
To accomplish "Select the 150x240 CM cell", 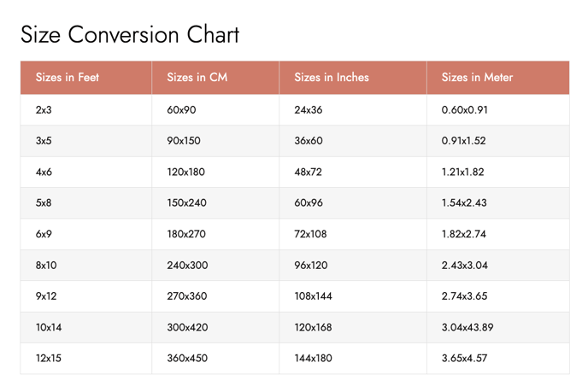I will click(x=186, y=203).
